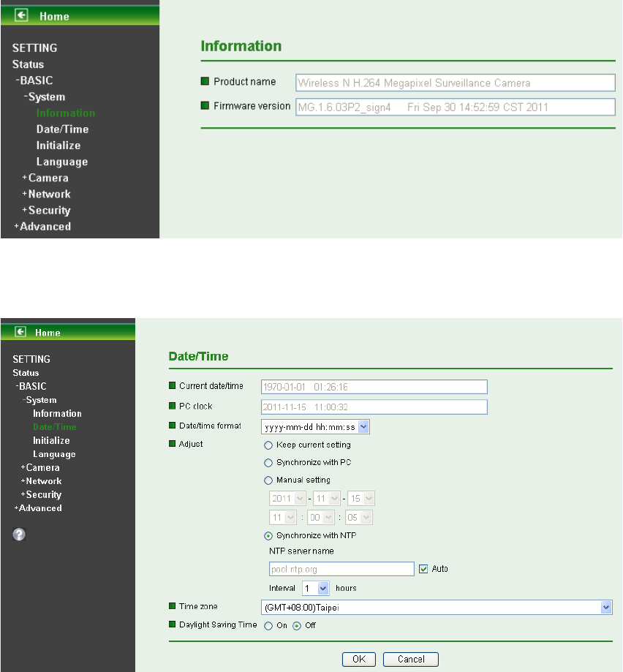Open Language item in Information panel sidebar
This screenshot has height=672, width=623.
point(62,162)
